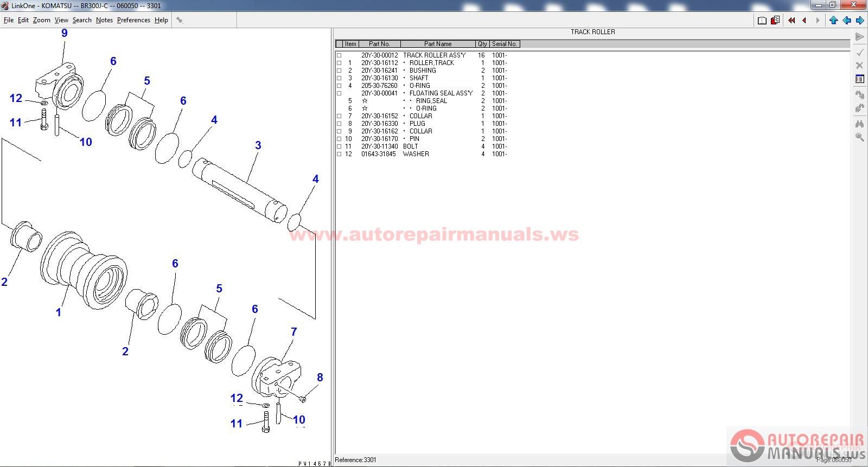Click the PIN part name

(414, 139)
